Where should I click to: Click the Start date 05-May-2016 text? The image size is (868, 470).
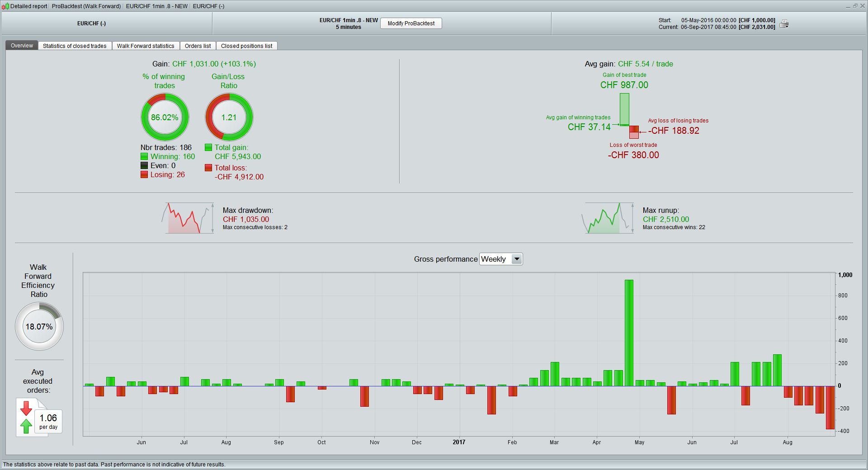(x=708, y=20)
